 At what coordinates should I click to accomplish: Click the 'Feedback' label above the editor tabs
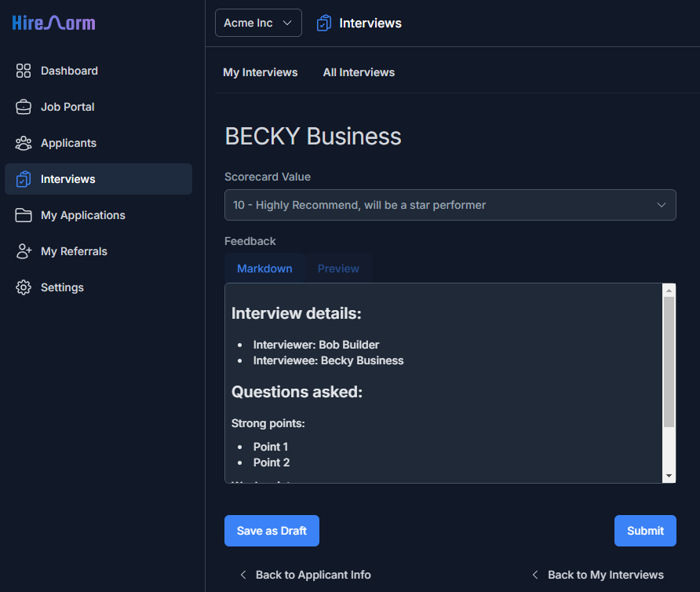click(x=250, y=241)
